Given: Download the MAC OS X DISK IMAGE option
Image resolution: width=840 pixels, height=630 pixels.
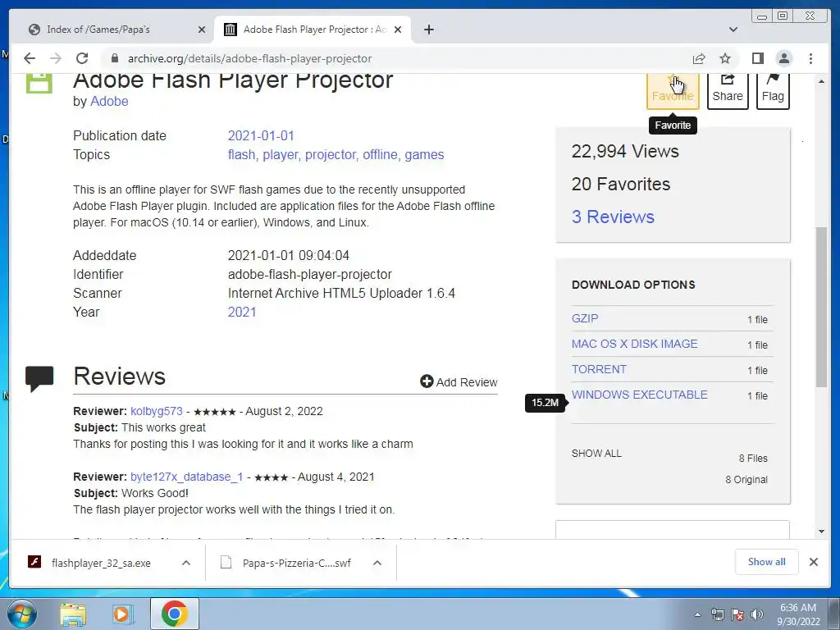Looking at the screenshot, I should tap(634, 344).
